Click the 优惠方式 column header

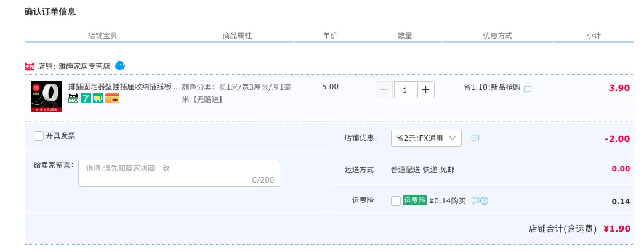click(x=498, y=36)
